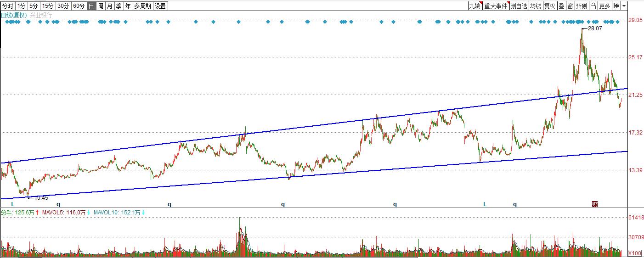
Task: Click the 13.39 price axis label
Action: 635,170
